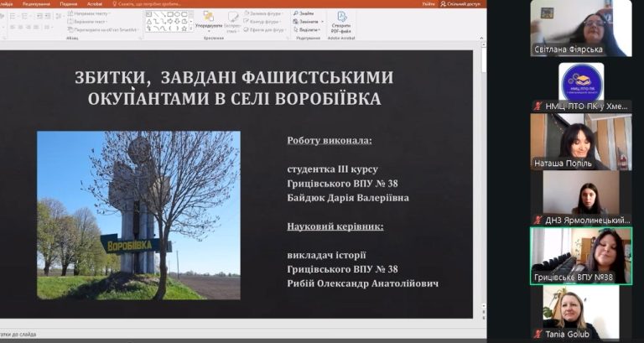Viewport: 644px width, 343px height.
Task: Click the Напрямок тексту option
Action: [87, 13]
